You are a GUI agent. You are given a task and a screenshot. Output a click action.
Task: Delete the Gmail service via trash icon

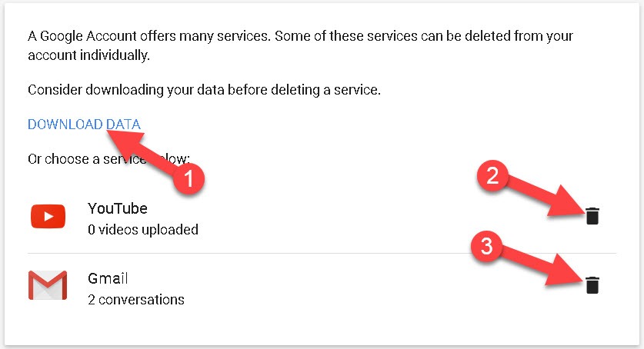591,285
